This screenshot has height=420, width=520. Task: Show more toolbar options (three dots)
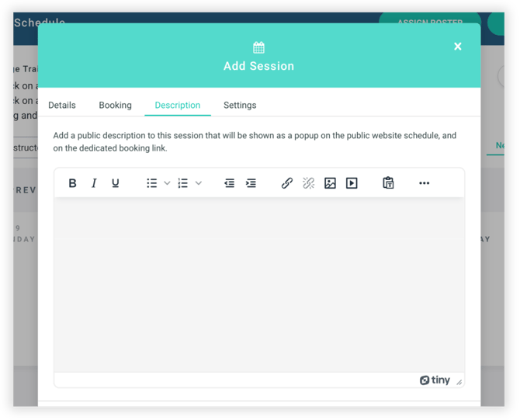coord(424,183)
